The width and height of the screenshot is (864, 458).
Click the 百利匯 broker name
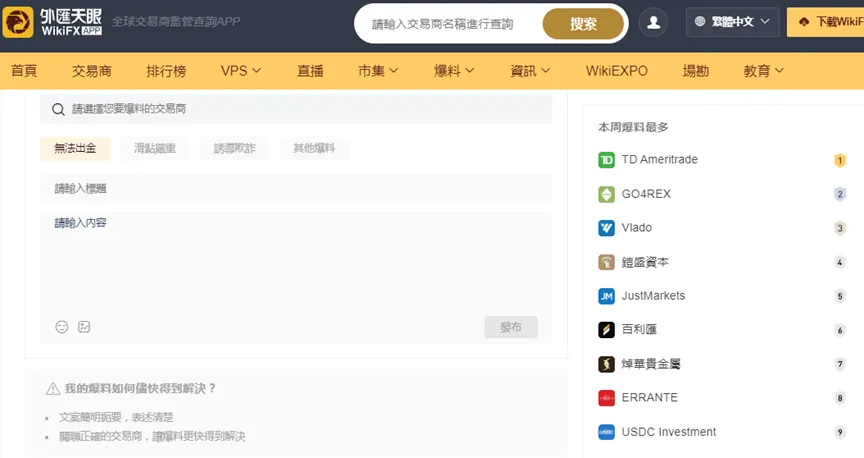639,330
